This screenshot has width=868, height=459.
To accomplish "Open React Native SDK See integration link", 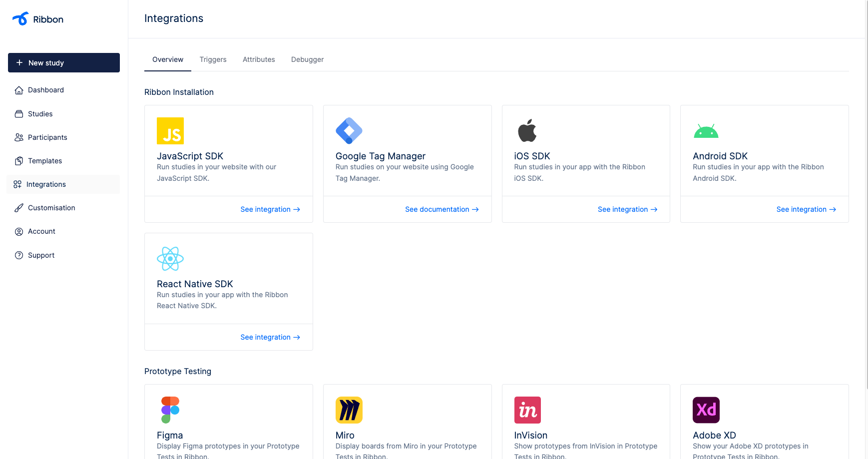I will (270, 337).
